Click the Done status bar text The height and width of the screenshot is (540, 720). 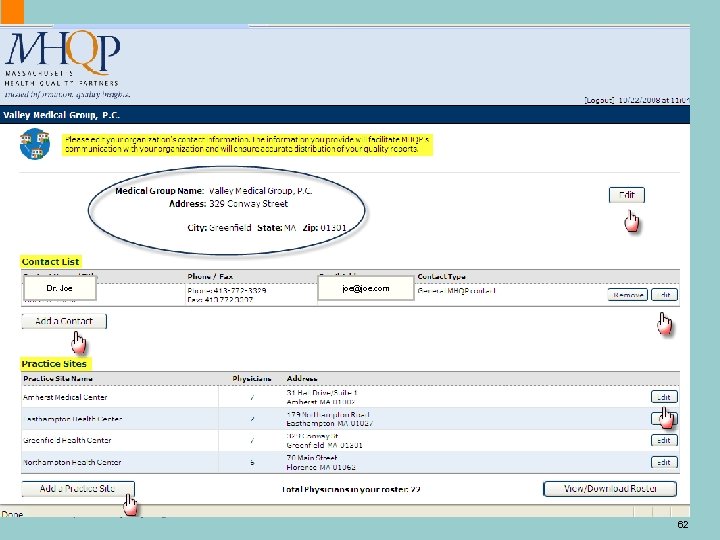[12, 514]
